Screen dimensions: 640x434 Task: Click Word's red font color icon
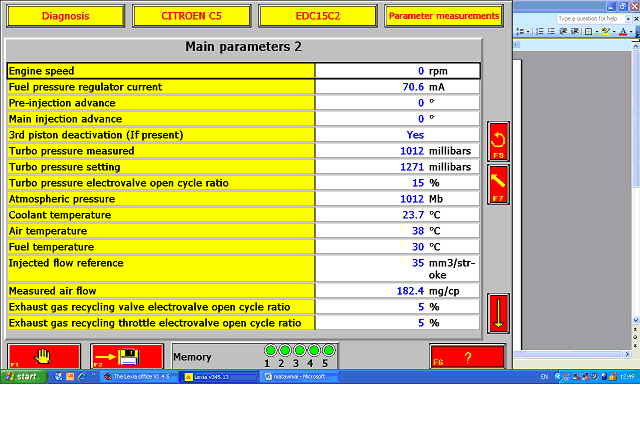(x=623, y=31)
